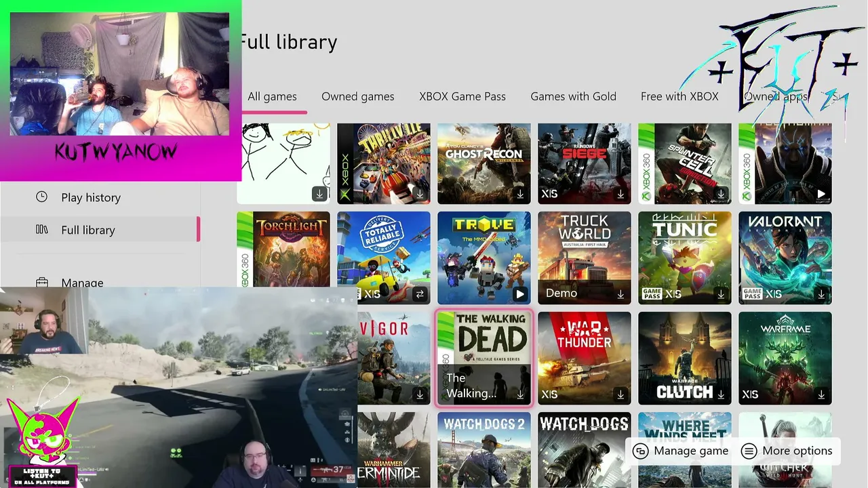Click the X|S badge on Totally Reliable

(372, 294)
